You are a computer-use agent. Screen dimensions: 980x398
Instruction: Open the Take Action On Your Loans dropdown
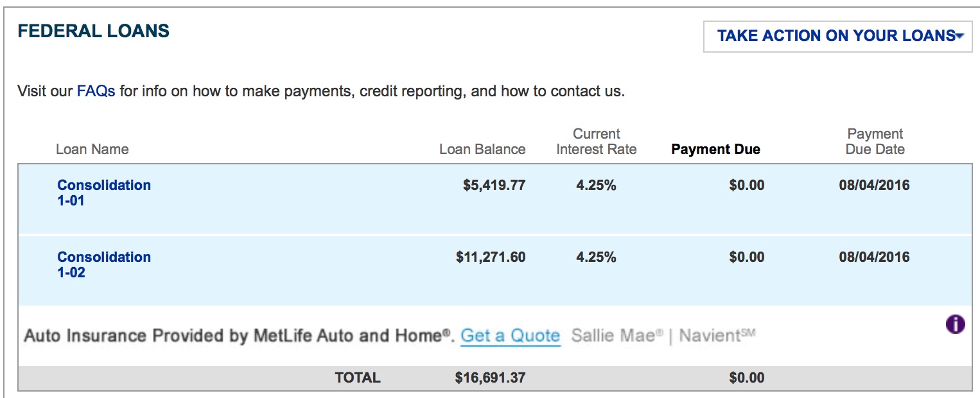pos(837,36)
